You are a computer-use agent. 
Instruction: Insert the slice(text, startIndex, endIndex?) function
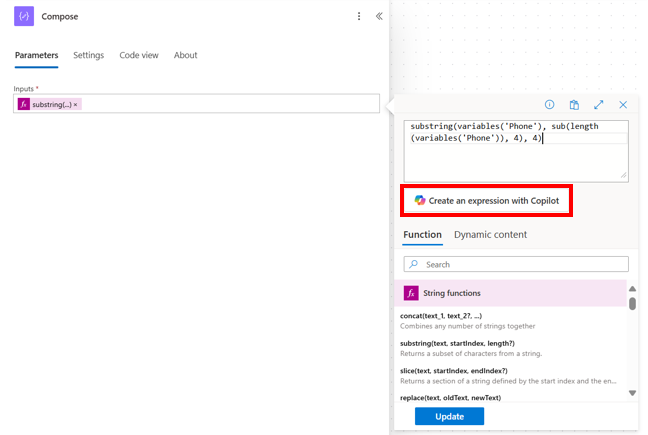pos(454,371)
